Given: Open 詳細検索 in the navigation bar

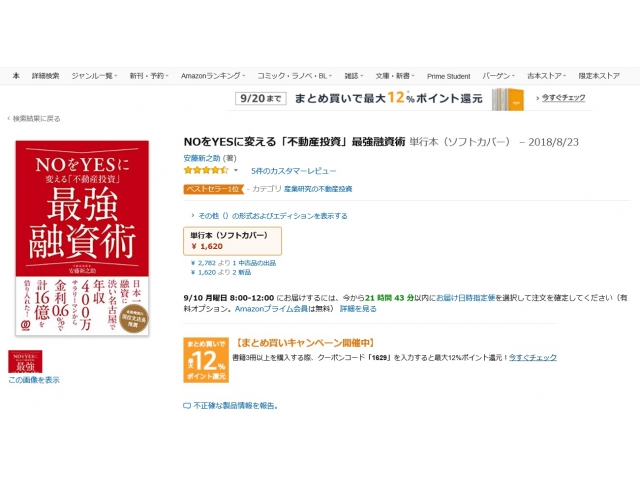Looking at the screenshot, I should point(45,76).
